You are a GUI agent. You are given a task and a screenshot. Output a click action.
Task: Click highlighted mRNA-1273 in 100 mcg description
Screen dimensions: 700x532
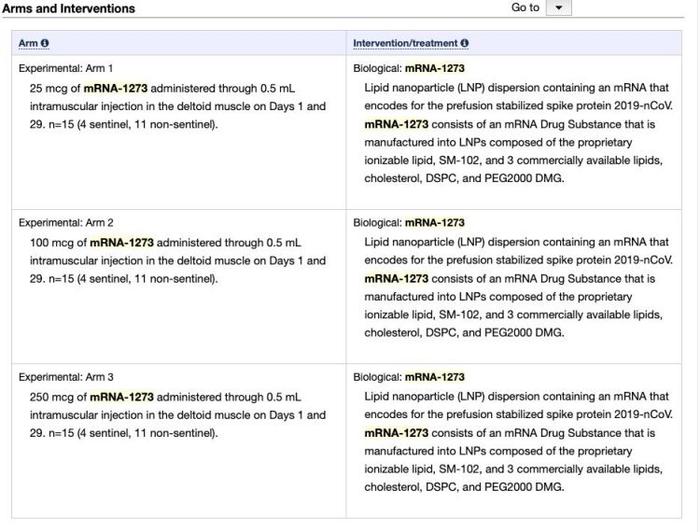122,243
